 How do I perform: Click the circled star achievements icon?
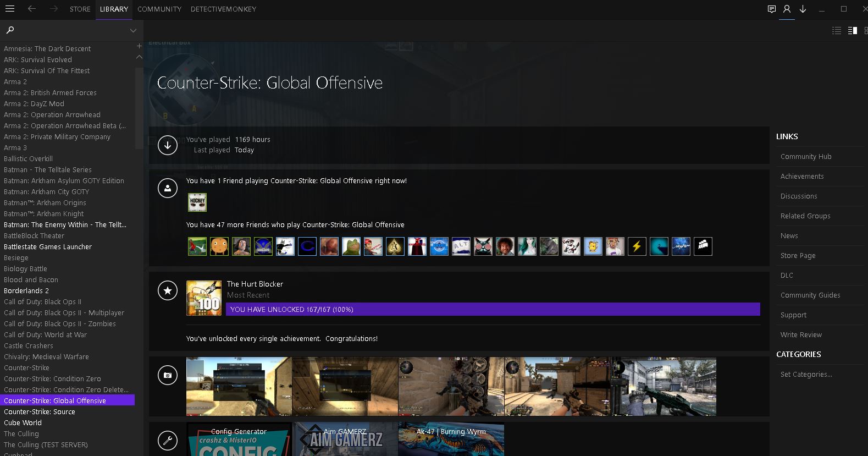tap(168, 290)
